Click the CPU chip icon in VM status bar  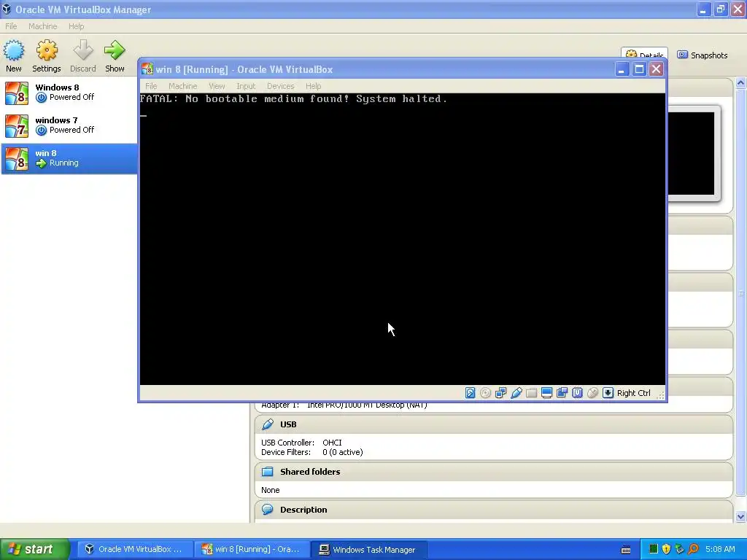pos(578,393)
